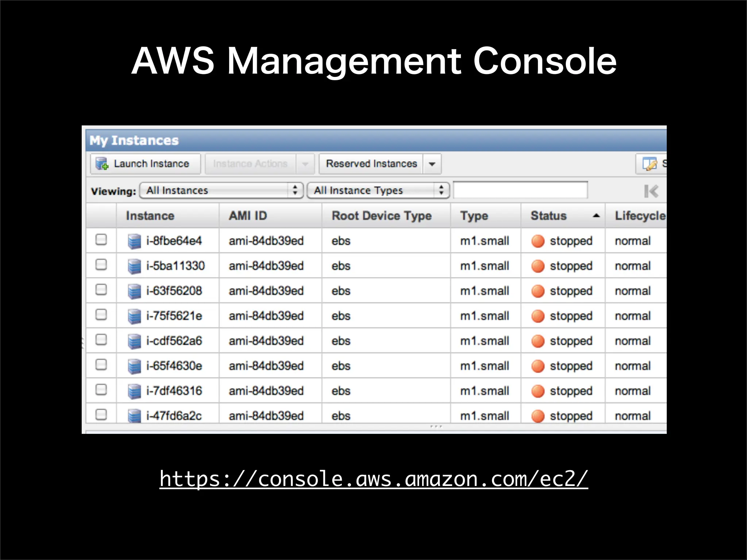Click the Launch Instance button
This screenshot has width=747, height=560.
click(x=145, y=164)
